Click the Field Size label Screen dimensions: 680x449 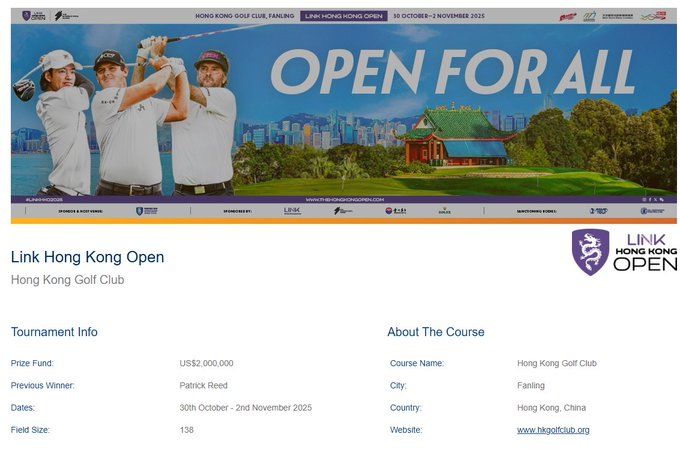pyautogui.click(x=30, y=430)
